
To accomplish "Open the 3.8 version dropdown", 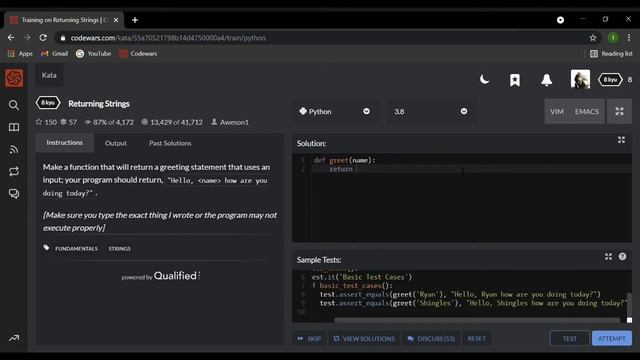I will click(430, 111).
